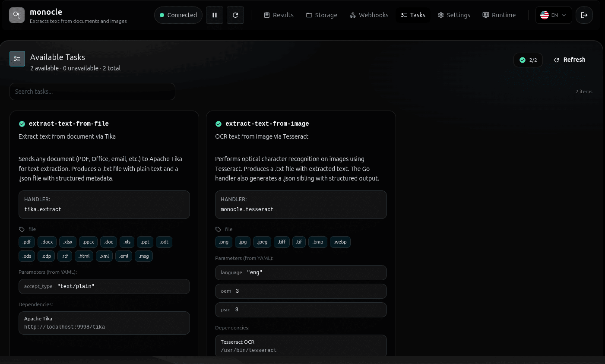The image size is (605, 364).
Task: Go to the Webhooks tab
Action: pyautogui.click(x=369, y=15)
